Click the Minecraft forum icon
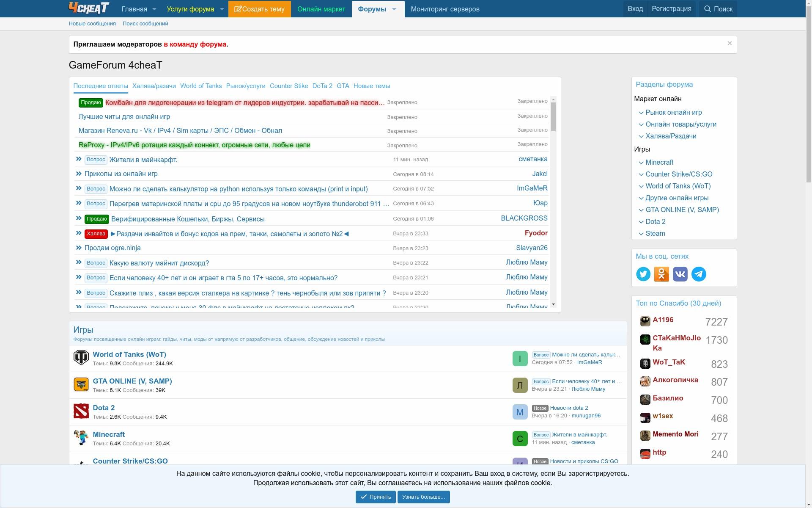This screenshot has width=812, height=508. pos(81,438)
